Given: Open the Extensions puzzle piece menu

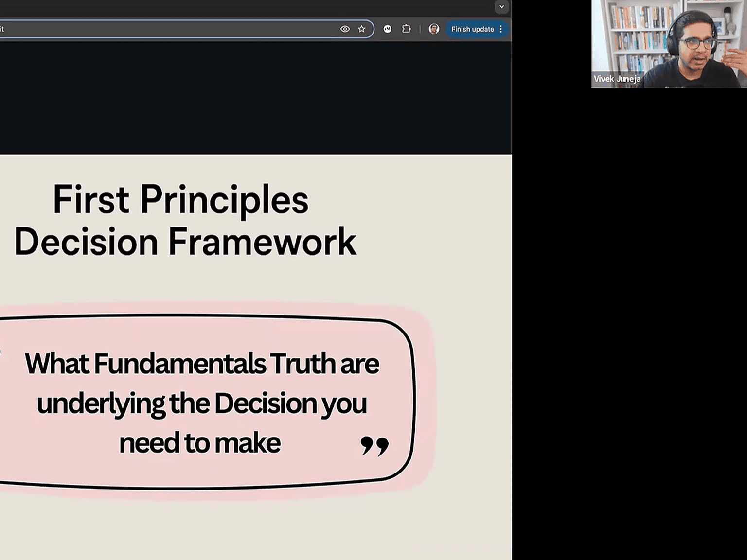Looking at the screenshot, I should pyautogui.click(x=407, y=29).
